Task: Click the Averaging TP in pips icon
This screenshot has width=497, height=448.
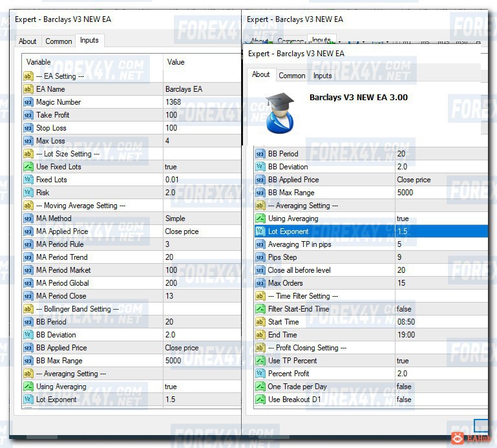Action: 260,244
